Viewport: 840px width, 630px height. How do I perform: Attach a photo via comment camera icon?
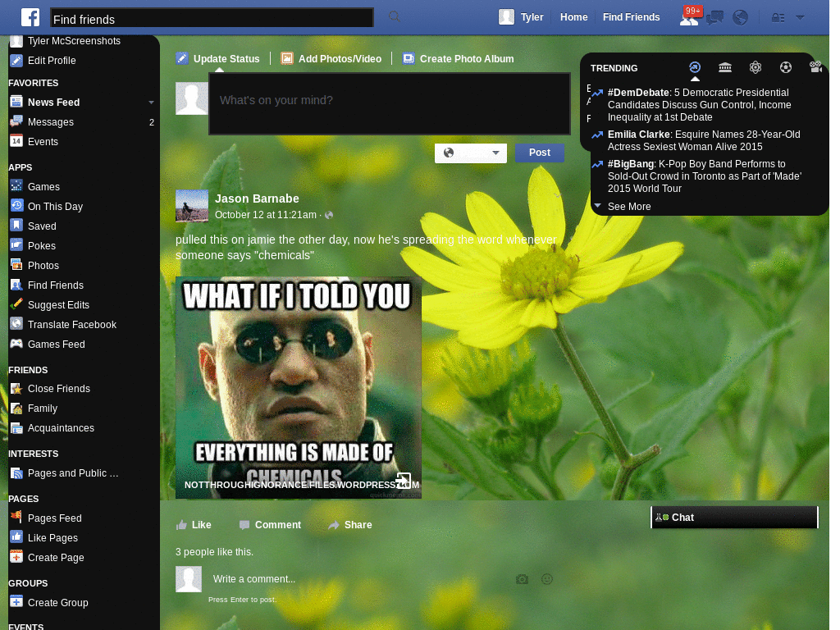(522, 579)
